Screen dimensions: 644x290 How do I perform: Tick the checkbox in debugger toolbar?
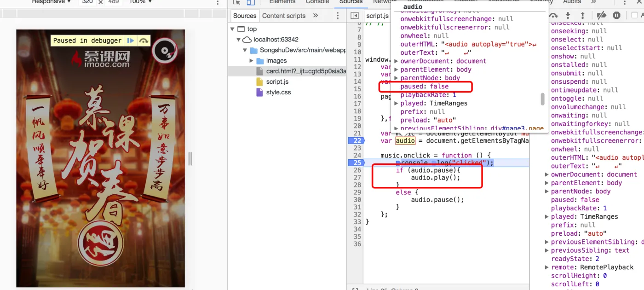(x=635, y=16)
